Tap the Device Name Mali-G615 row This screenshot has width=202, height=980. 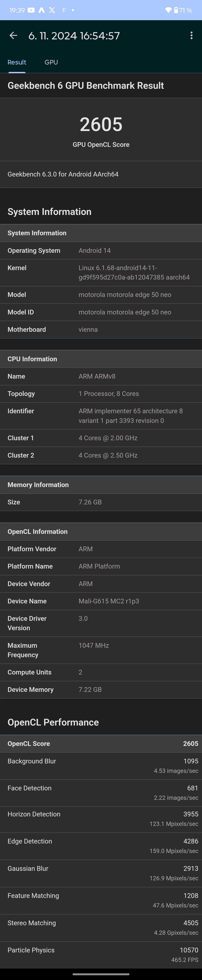[x=101, y=601]
